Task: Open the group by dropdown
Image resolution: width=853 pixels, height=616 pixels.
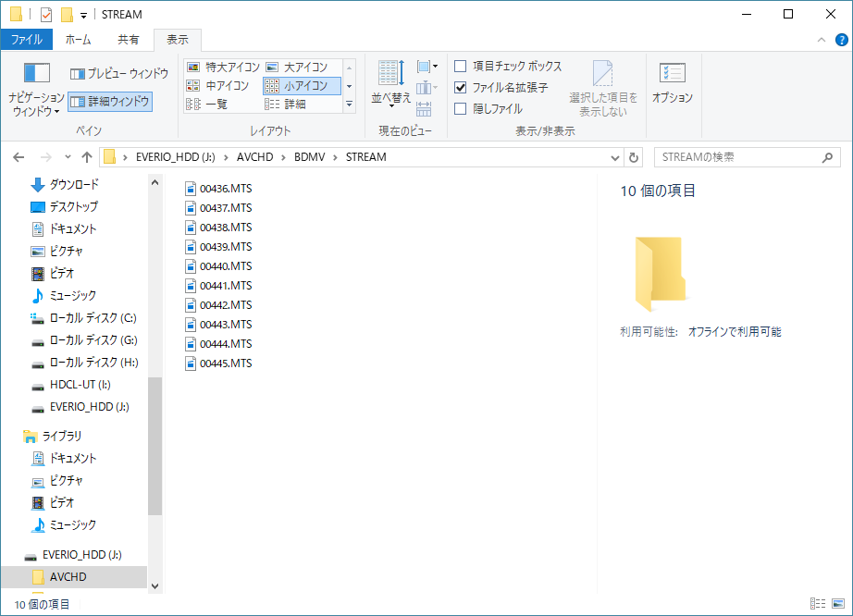Action: pos(427,67)
